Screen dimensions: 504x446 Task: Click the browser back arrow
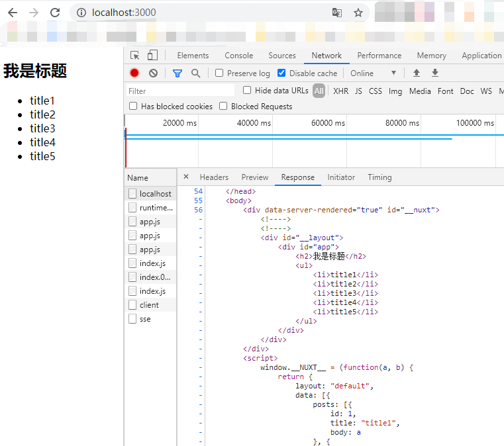pyautogui.click(x=13, y=13)
